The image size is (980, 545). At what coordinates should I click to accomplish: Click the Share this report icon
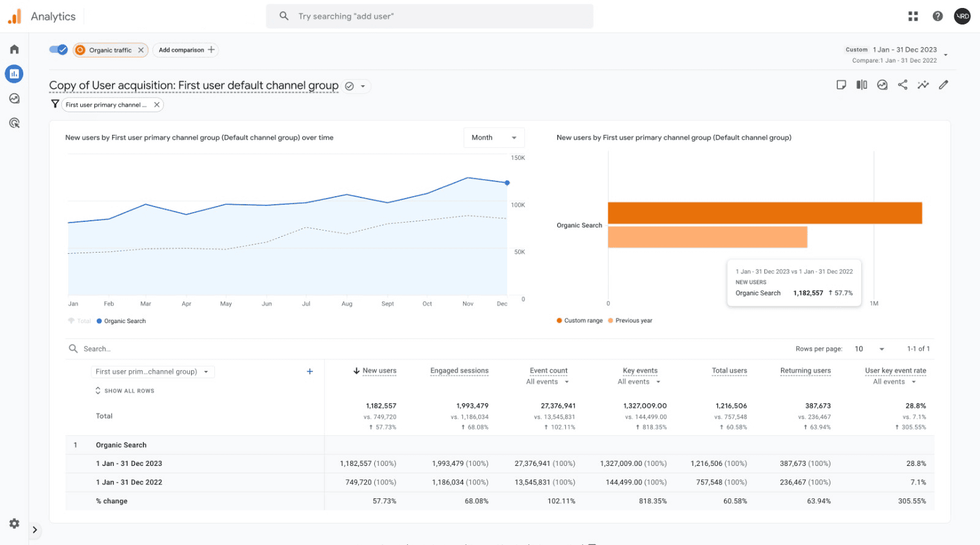click(x=902, y=85)
